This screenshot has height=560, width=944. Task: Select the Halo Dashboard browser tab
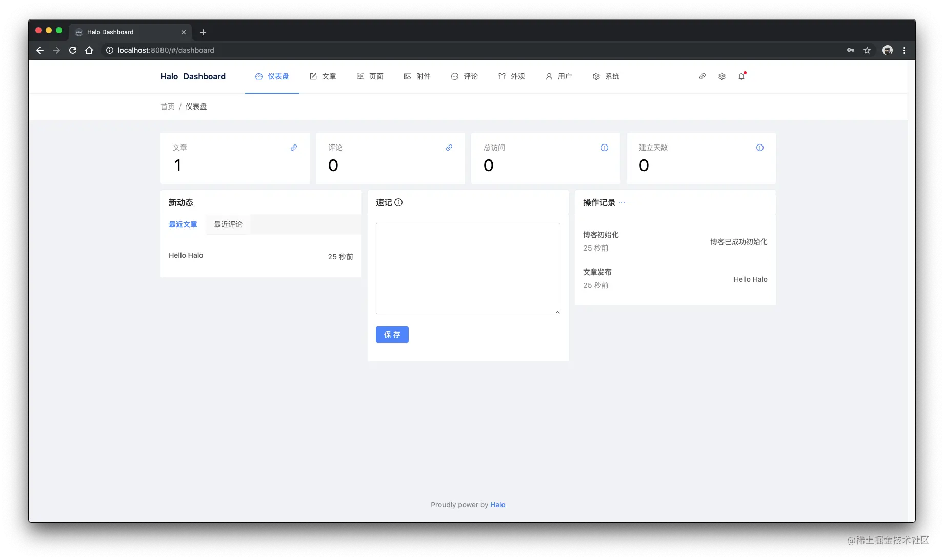click(130, 32)
